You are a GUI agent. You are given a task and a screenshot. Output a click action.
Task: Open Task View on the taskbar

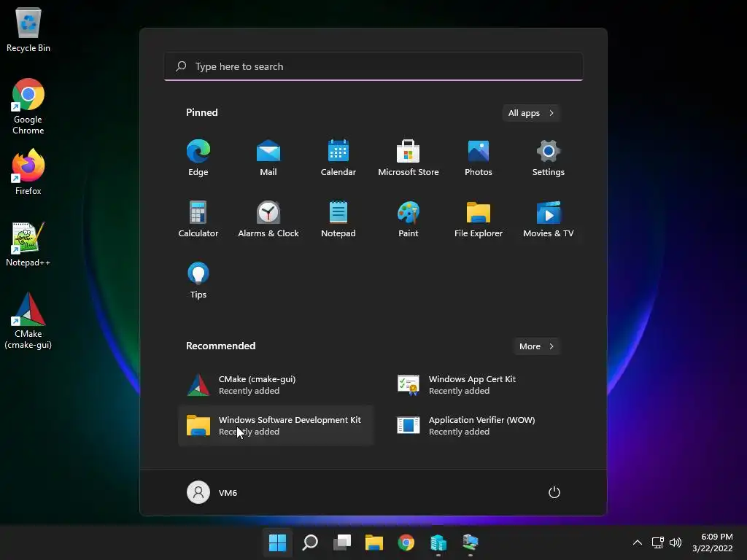point(342,542)
